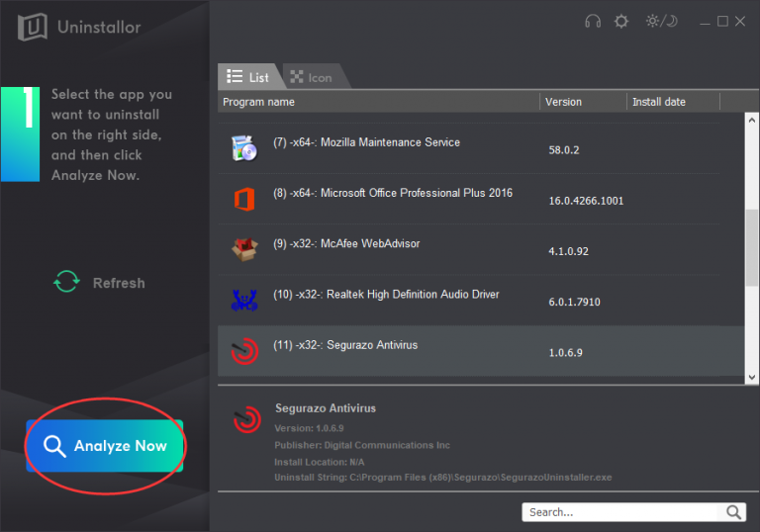Screen dimensions: 760x532
Task: Click the Realtek Audio Driver icon
Action: click(x=243, y=300)
